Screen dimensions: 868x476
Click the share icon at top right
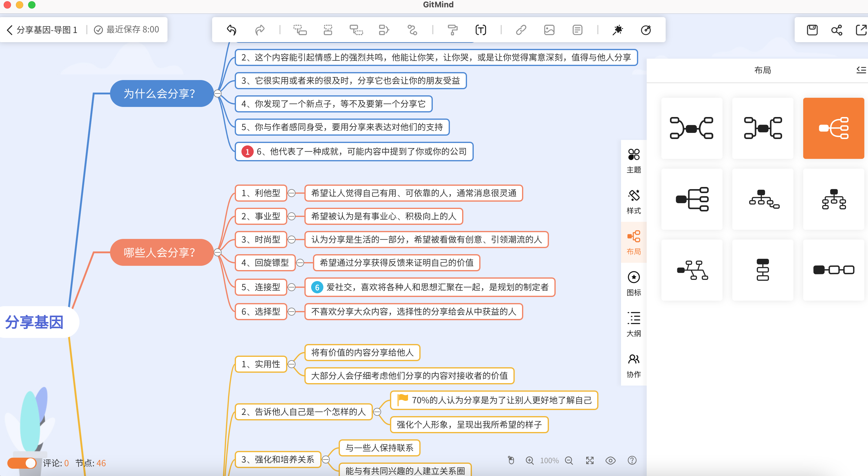pos(836,30)
